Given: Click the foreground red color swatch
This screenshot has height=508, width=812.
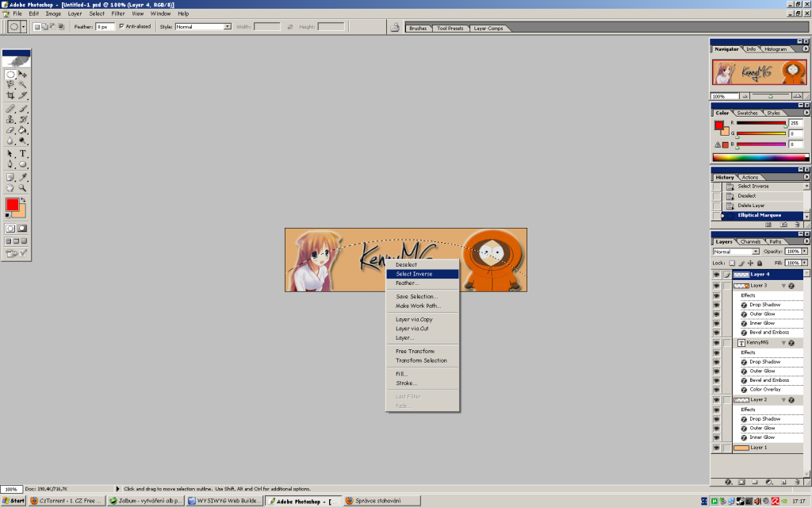Looking at the screenshot, I should coord(13,205).
